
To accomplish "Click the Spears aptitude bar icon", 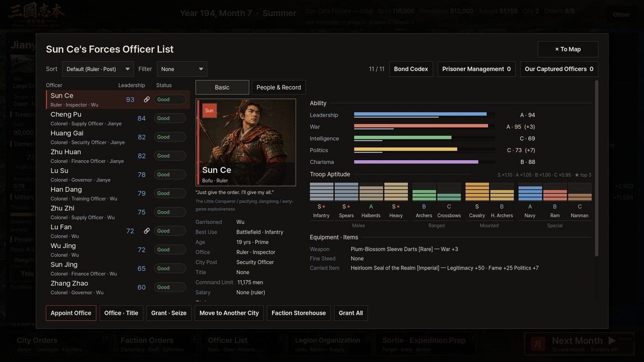I will coord(346,191).
